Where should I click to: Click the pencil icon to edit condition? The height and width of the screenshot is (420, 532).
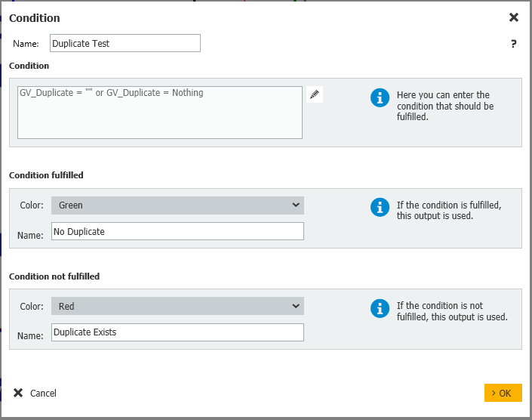coord(315,94)
